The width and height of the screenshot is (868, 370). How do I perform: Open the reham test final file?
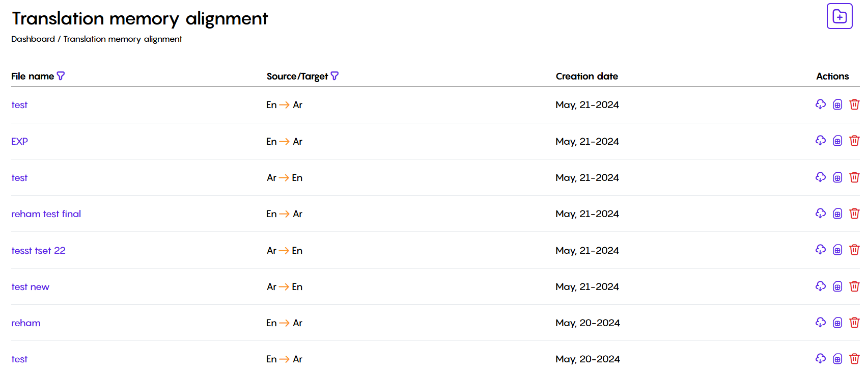point(46,214)
